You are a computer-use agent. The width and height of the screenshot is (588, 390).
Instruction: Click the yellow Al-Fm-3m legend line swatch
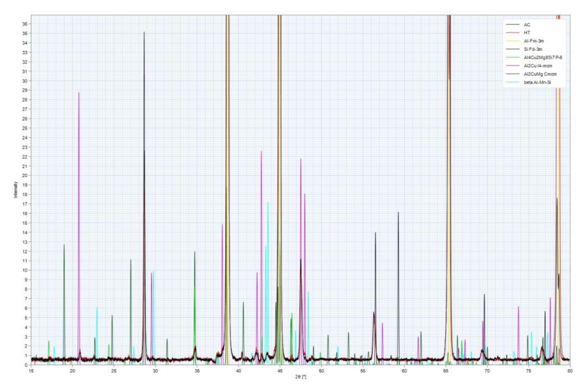point(513,41)
